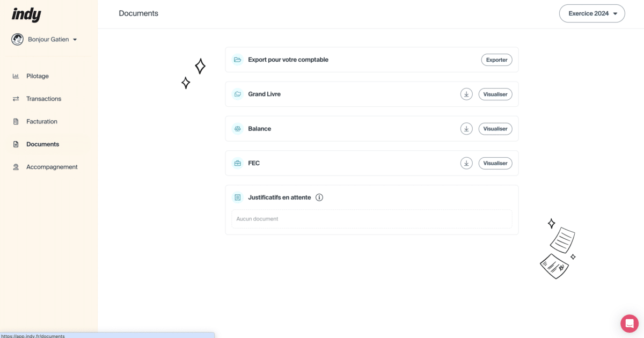Open the Exercice 2024 dropdown
644x338 pixels.
592,13
